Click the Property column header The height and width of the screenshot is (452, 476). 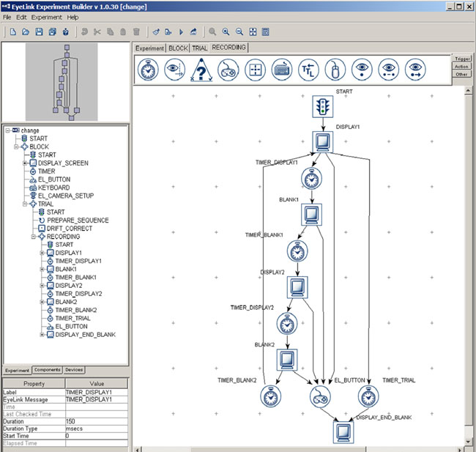tap(34, 384)
